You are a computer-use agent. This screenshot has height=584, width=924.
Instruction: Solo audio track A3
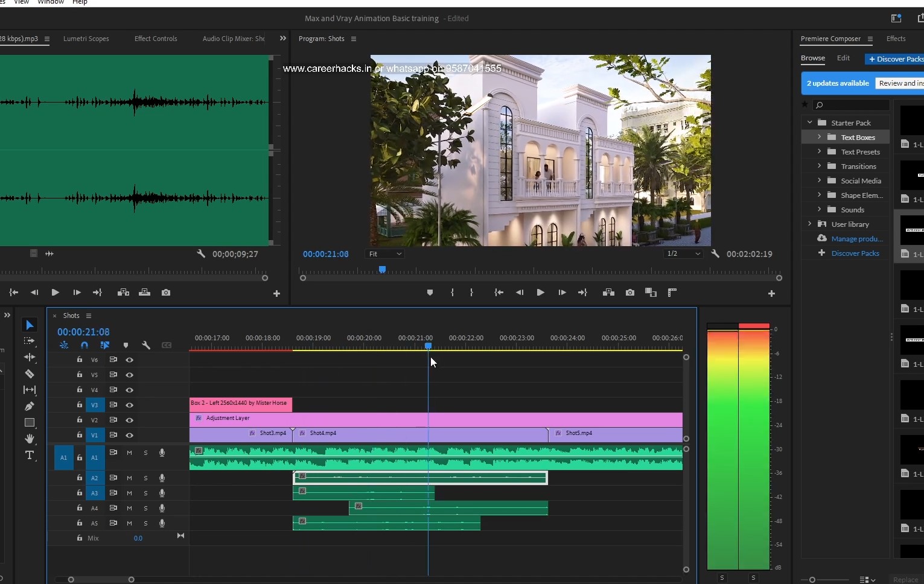click(145, 492)
